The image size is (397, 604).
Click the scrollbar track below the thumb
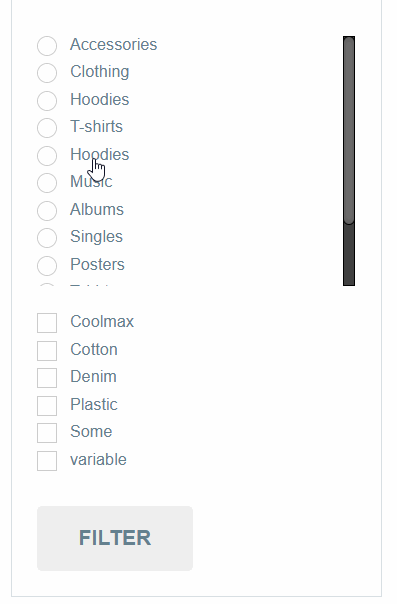click(349, 255)
